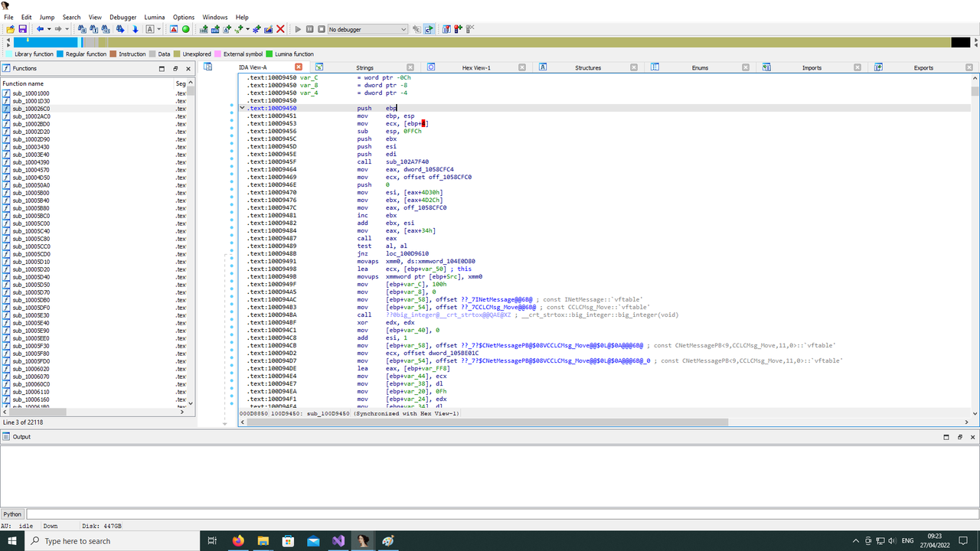
Task: Open the forward-arrow history dropdown chevron
Action: point(67,28)
